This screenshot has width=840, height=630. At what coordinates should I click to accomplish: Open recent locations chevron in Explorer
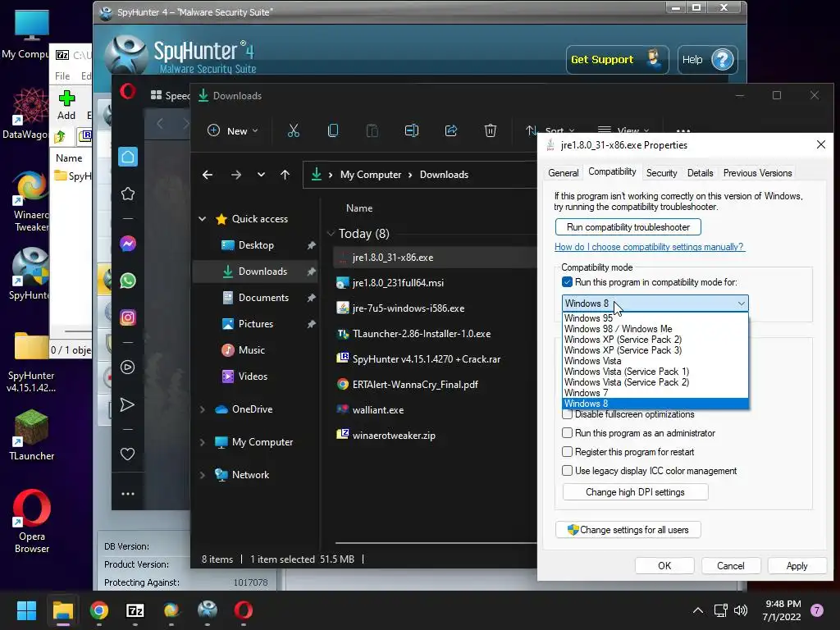point(261,175)
